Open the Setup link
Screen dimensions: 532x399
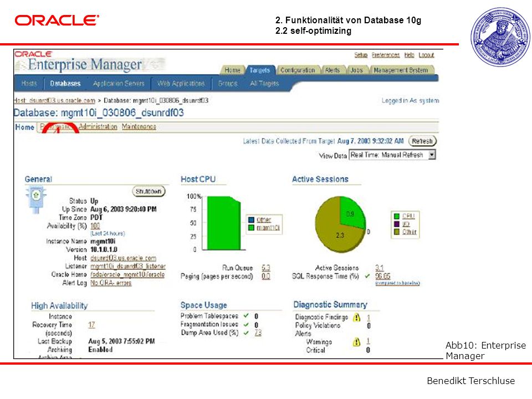pos(361,55)
